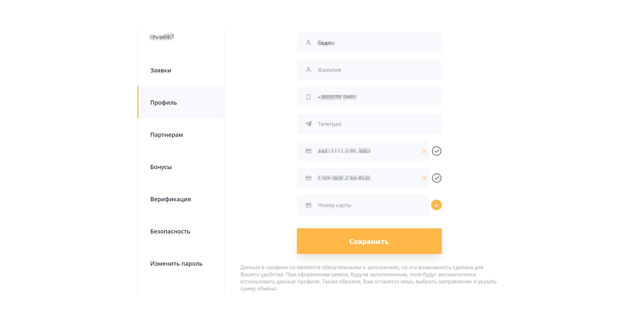Open the Заявки section
The image size is (644, 322).
coord(161,71)
